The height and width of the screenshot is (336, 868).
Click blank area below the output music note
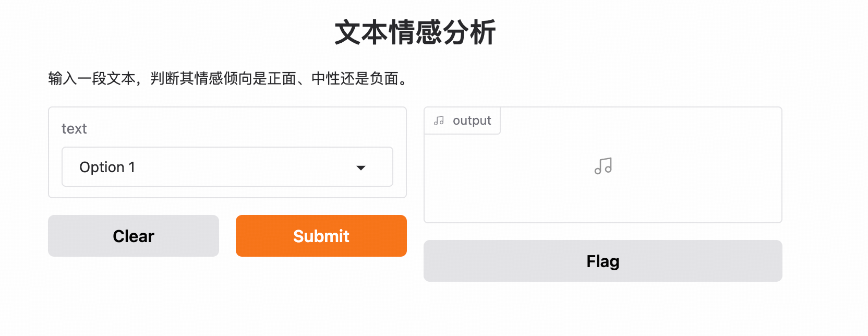(x=603, y=201)
